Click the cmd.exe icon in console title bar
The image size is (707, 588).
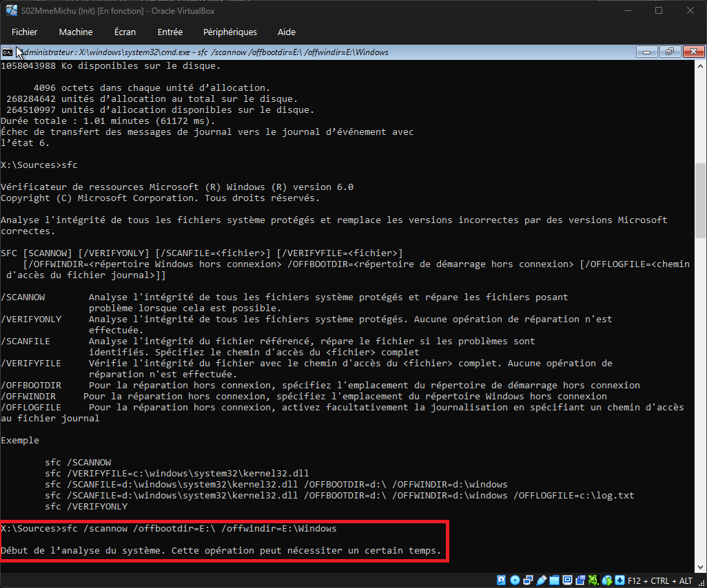pos(7,52)
